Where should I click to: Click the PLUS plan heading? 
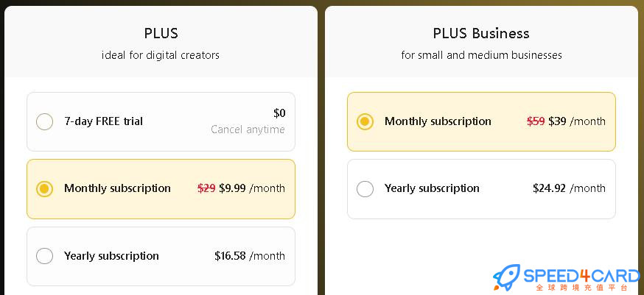pos(161,33)
